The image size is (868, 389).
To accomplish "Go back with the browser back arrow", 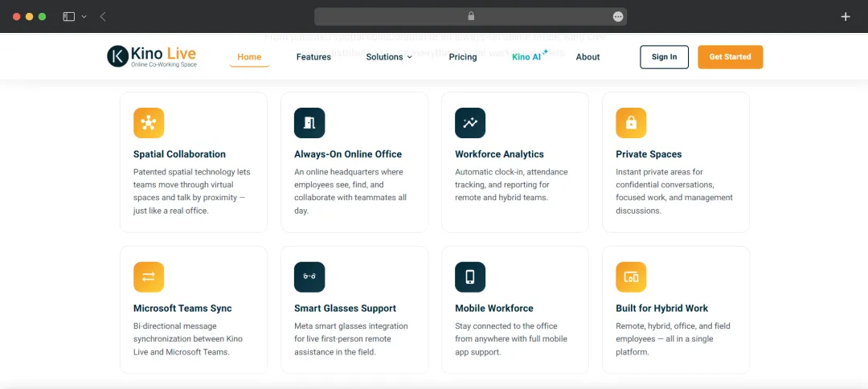I will (103, 17).
